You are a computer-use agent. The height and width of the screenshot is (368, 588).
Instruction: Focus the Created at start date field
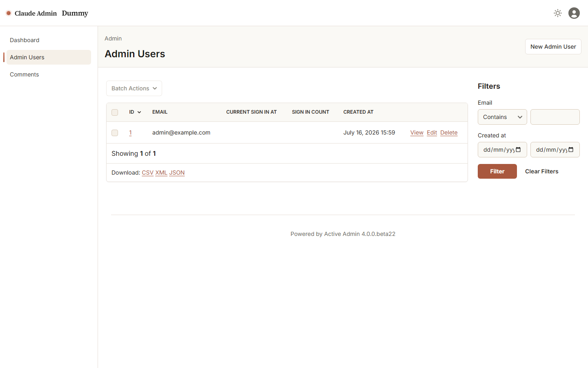(502, 150)
